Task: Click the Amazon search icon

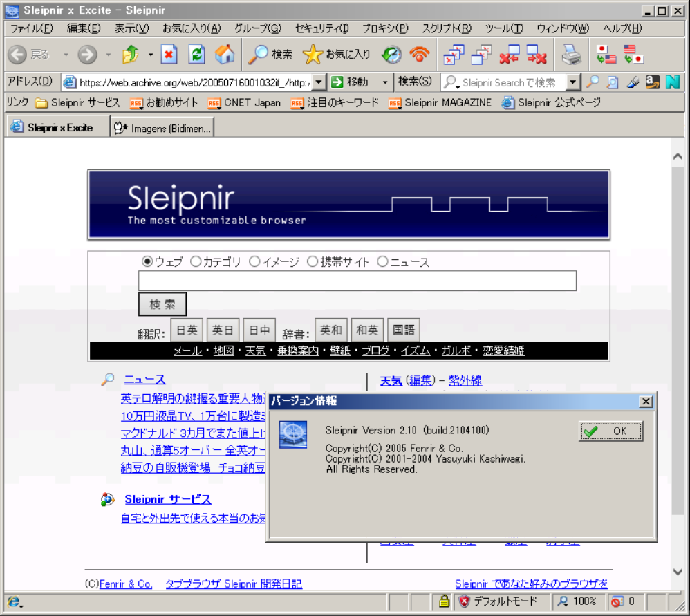Action: coord(653,82)
